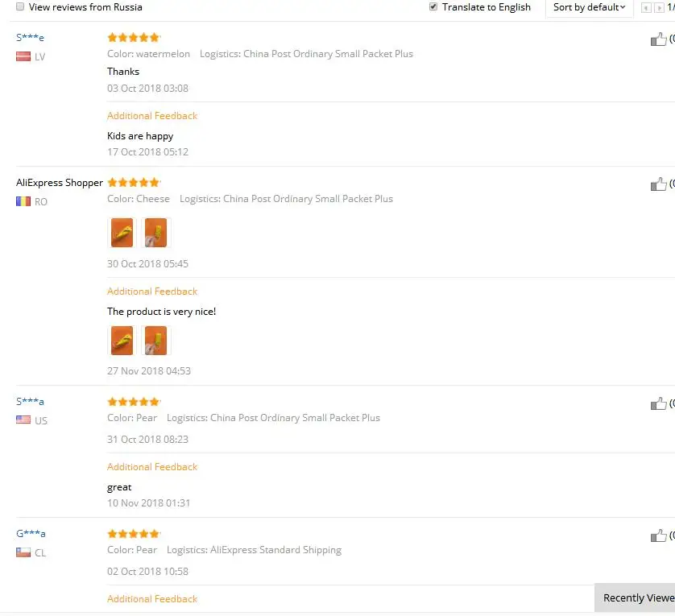Open reviewer G***a profile link

pos(31,534)
